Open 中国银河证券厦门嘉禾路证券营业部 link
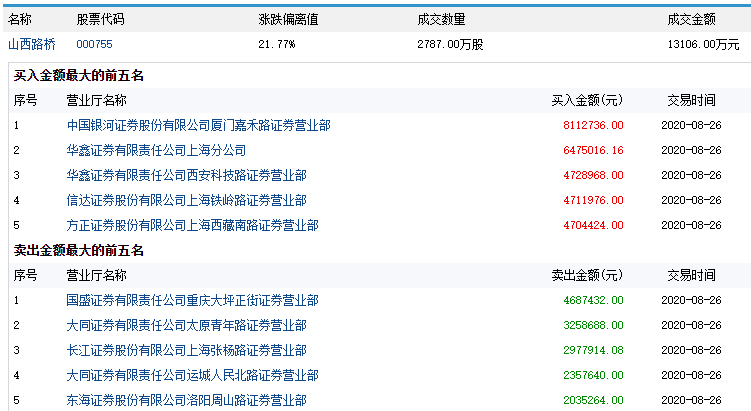 tap(198, 126)
